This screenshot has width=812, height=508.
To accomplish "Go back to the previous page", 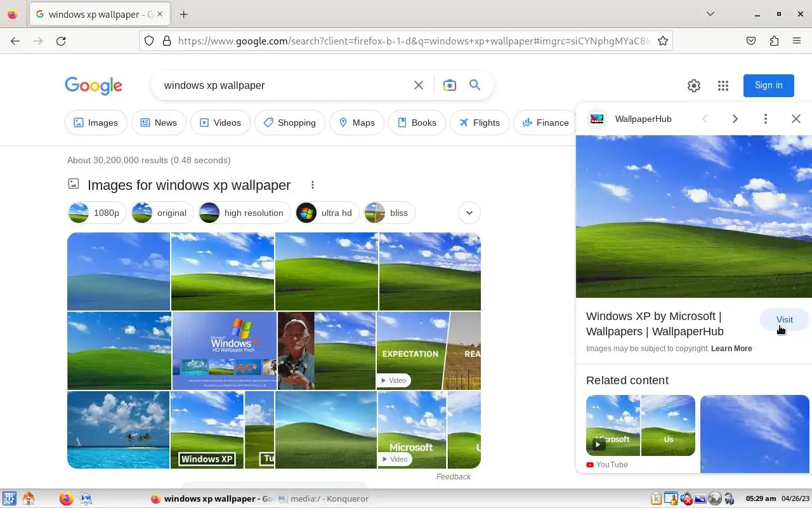I will [15, 41].
